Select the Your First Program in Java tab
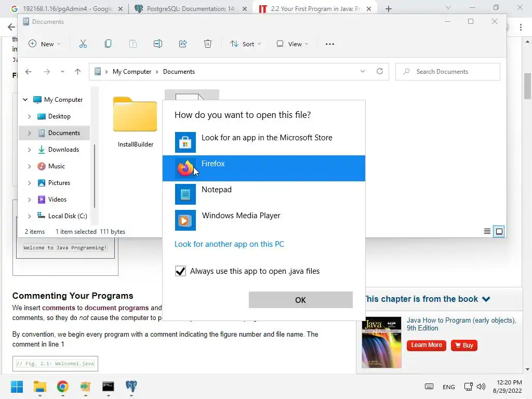The height and width of the screenshot is (399, 532). point(314,9)
